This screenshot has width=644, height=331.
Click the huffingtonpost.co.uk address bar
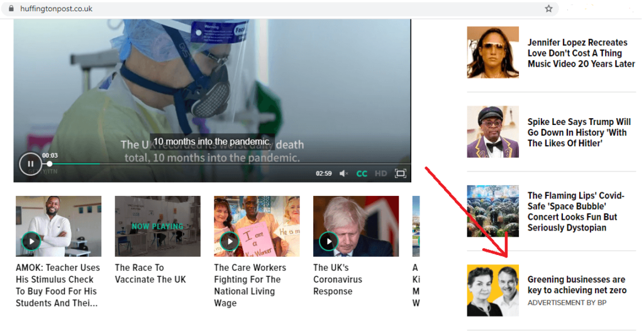[252, 9]
